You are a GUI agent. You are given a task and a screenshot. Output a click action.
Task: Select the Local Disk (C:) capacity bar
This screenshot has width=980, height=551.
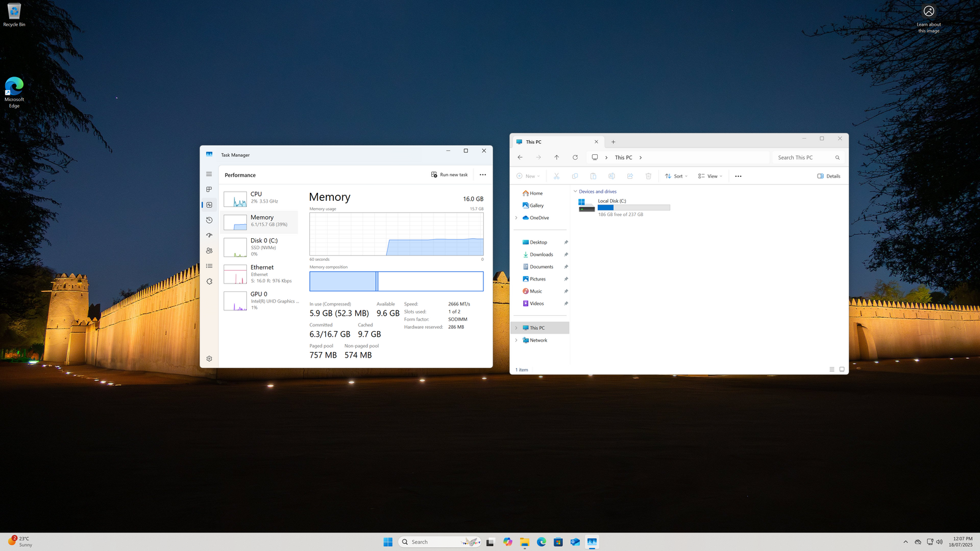(633, 208)
